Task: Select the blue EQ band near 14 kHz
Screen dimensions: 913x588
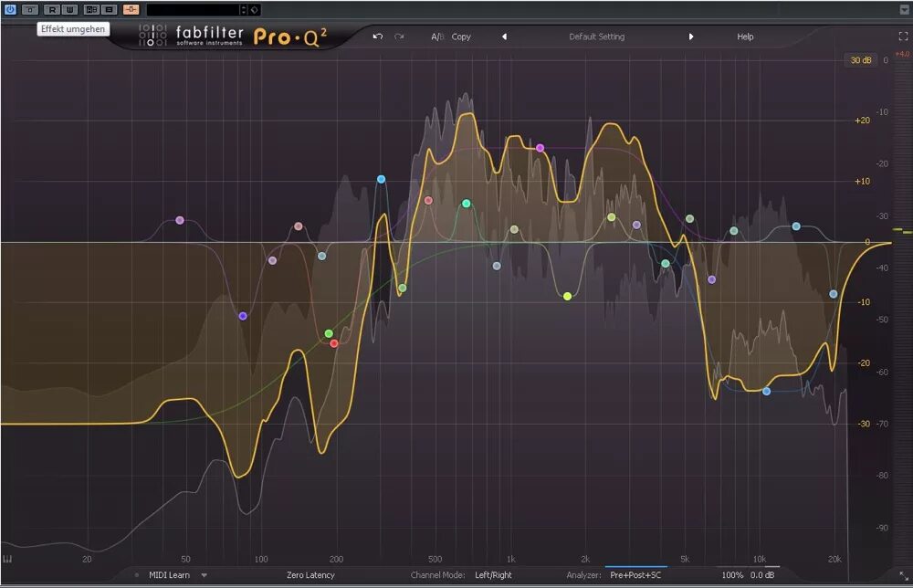Action: (x=796, y=226)
